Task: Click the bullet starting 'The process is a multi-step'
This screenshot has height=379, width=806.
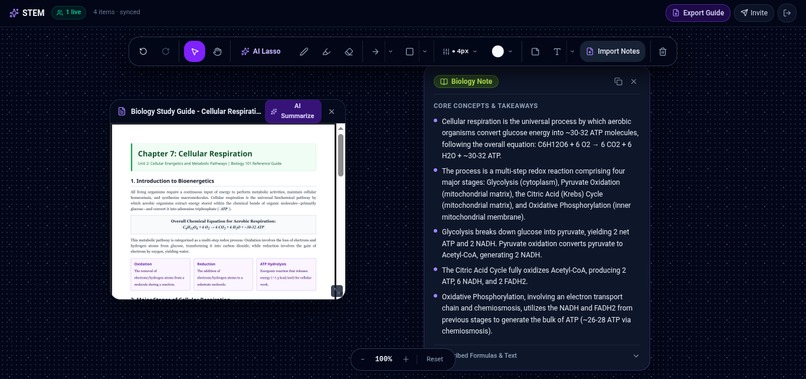Action: [537, 194]
